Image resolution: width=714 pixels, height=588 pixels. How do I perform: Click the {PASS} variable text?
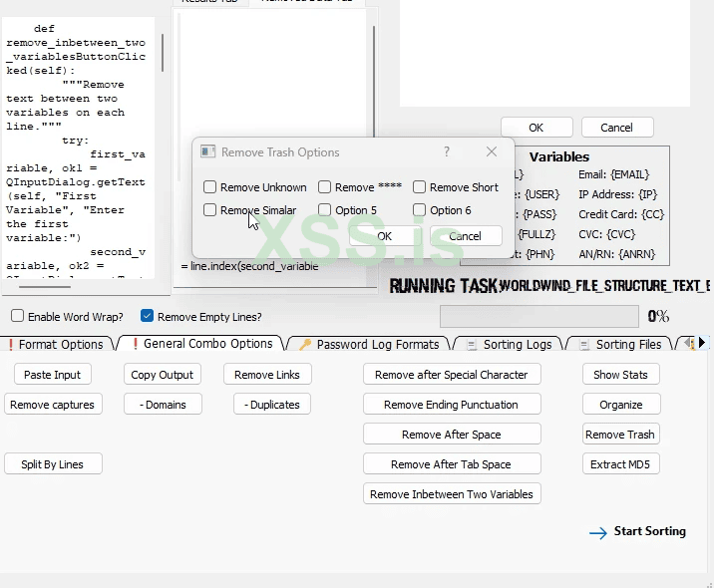[x=539, y=214]
